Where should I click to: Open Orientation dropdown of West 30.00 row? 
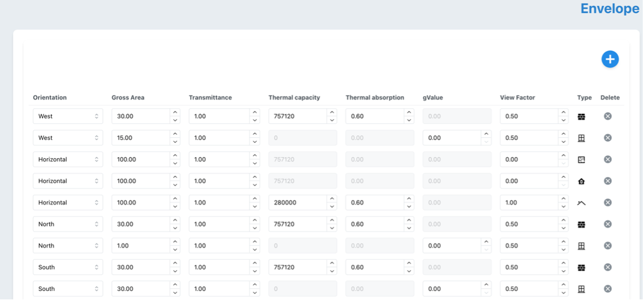[68, 116]
